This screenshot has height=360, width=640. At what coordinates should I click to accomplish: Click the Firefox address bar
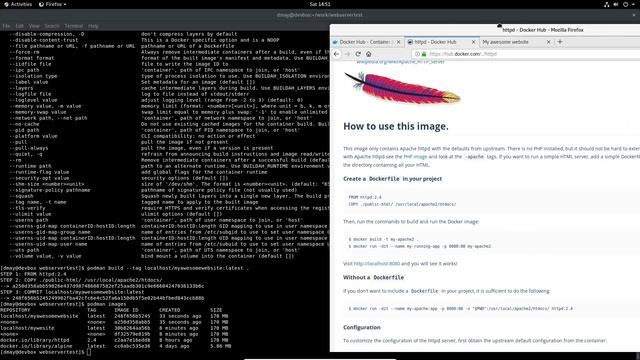pyautogui.click(x=527, y=54)
